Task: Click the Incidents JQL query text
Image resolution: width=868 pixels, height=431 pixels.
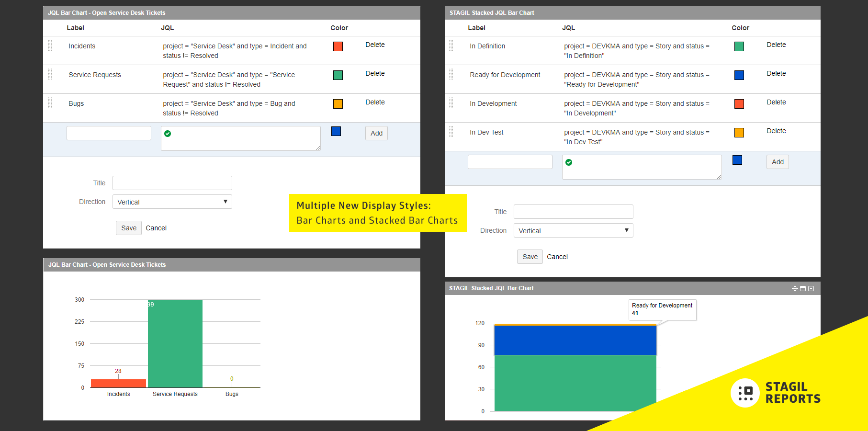Action: pyautogui.click(x=235, y=51)
